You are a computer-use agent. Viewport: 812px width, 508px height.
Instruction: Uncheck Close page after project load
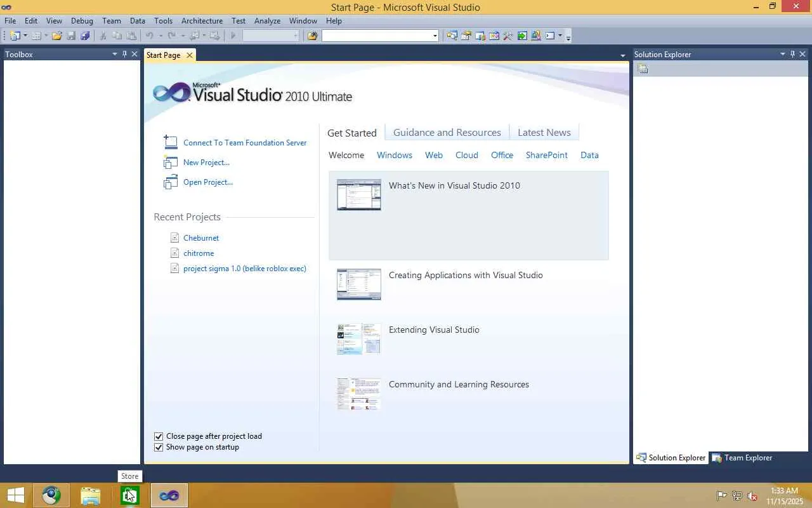tap(159, 436)
